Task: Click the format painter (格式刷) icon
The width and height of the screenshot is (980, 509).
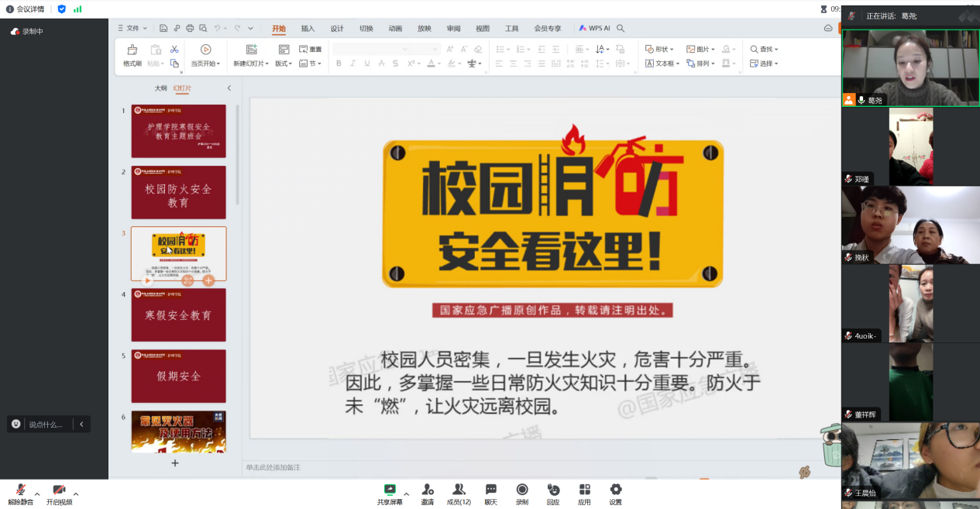Action: [x=132, y=50]
